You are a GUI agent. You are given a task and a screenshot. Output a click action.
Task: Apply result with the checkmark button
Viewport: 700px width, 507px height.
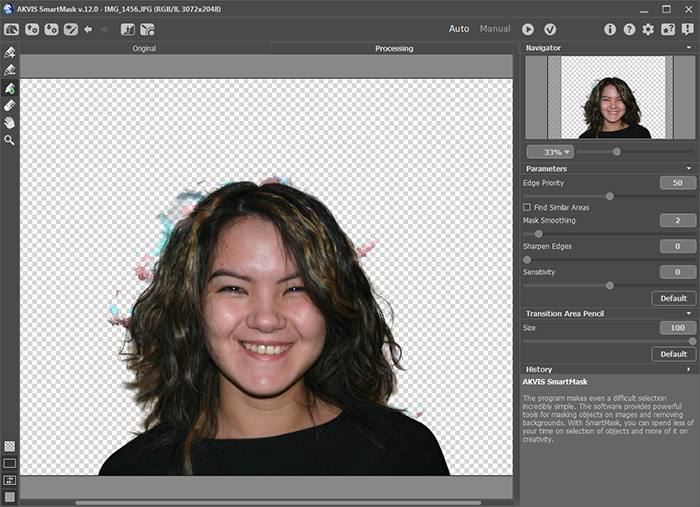click(549, 29)
